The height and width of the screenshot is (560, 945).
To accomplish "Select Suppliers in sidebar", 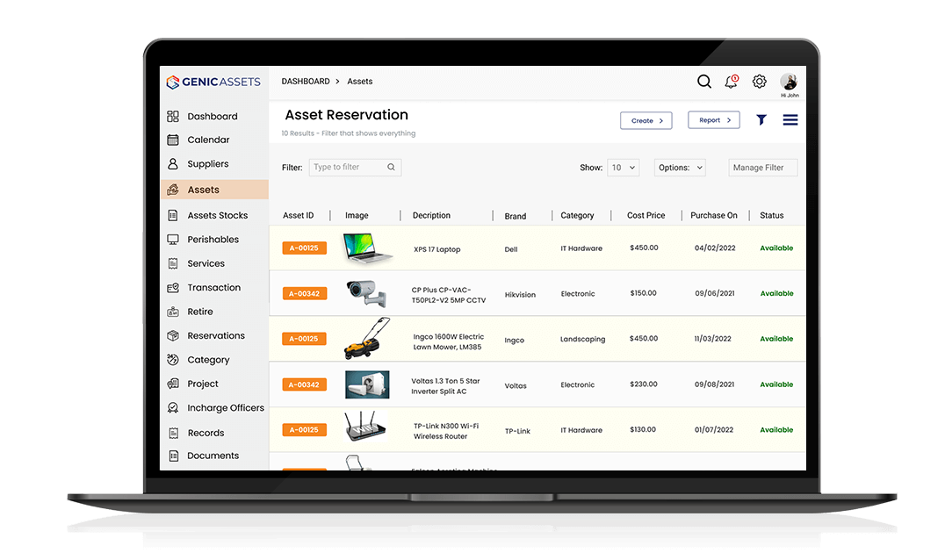I will point(208,164).
